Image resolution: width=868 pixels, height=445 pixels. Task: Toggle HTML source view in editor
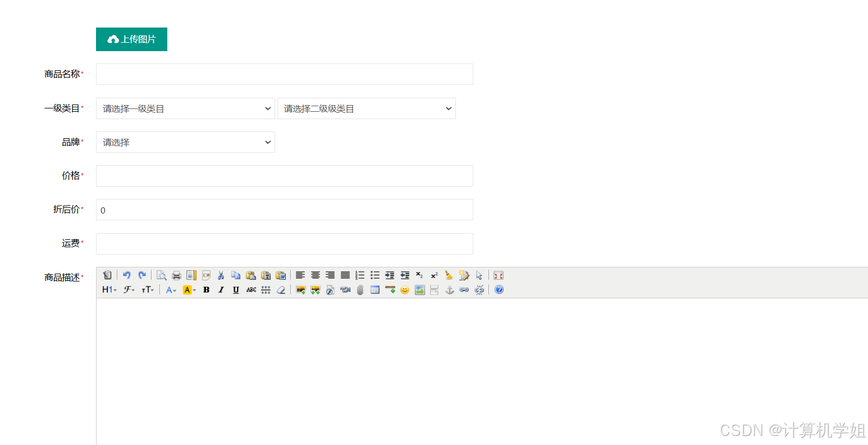pos(107,275)
